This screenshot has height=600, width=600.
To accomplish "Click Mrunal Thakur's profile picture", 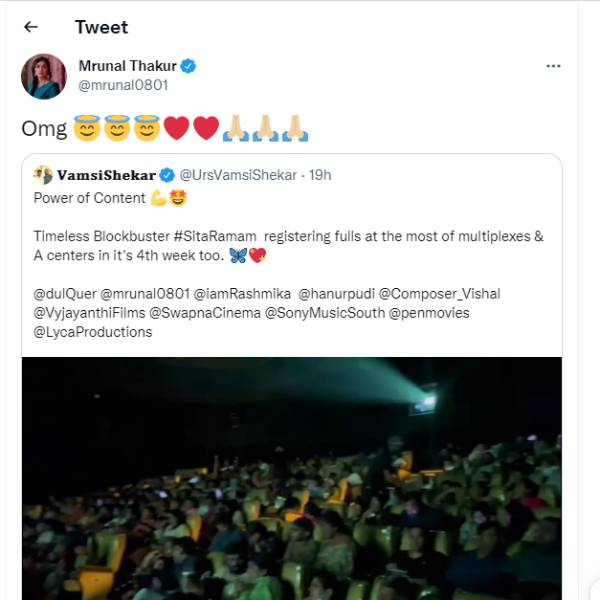I will (44, 76).
